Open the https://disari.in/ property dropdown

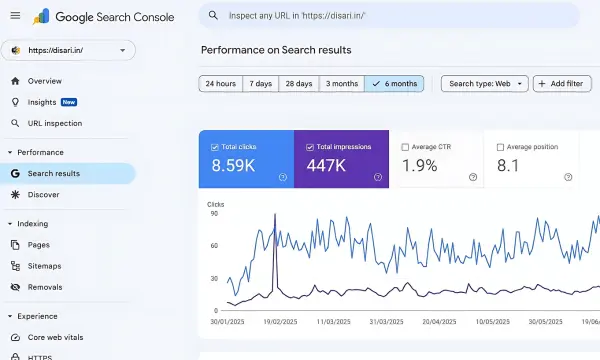68,50
